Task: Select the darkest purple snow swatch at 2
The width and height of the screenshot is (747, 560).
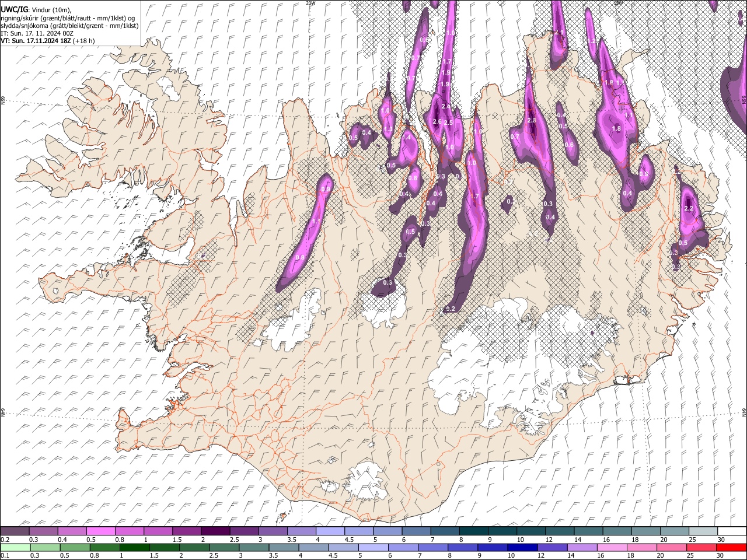Action: tap(216, 531)
